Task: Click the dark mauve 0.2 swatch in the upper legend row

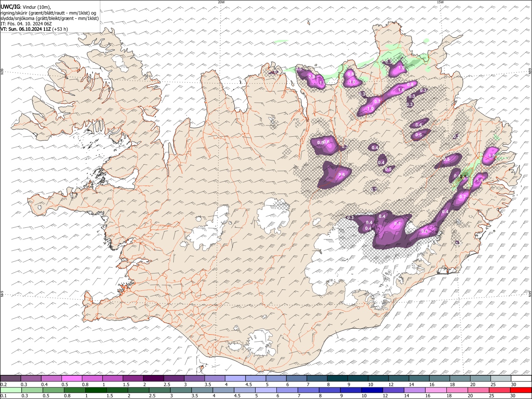Action: pyautogui.click(x=10, y=379)
